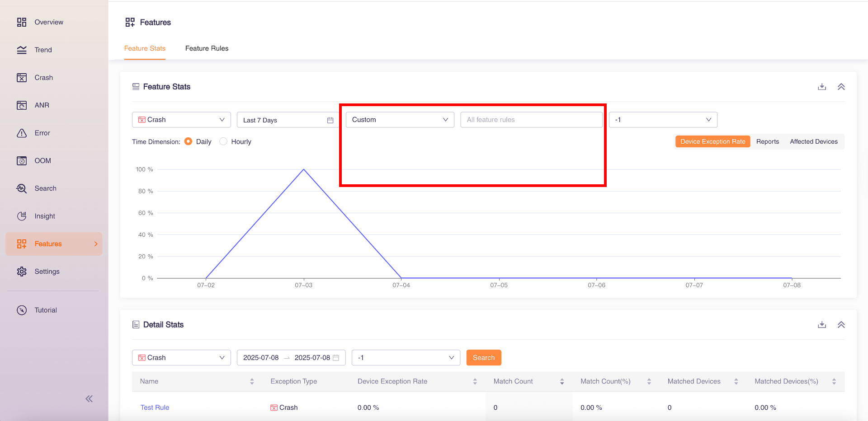
Task: Select the Hourly time dimension
Action: pyautogui.click(x=223, y=141)
